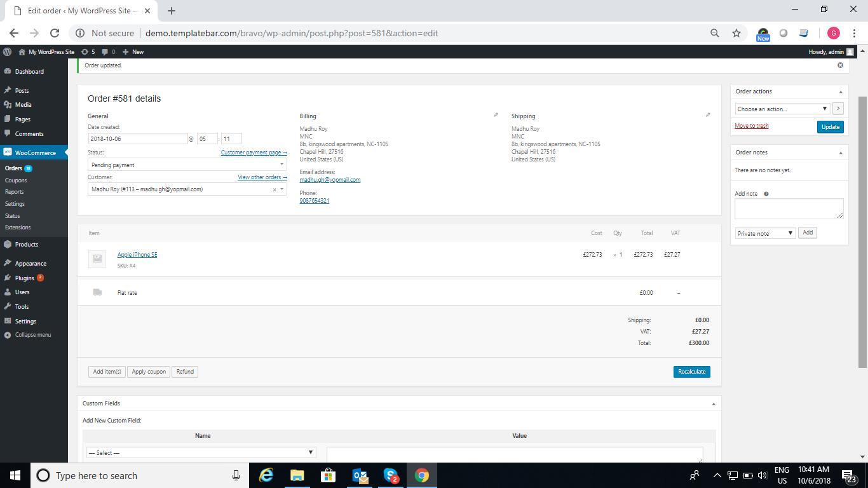Edit the hour field showing 05
868x488 pixels.
(207, 139)
